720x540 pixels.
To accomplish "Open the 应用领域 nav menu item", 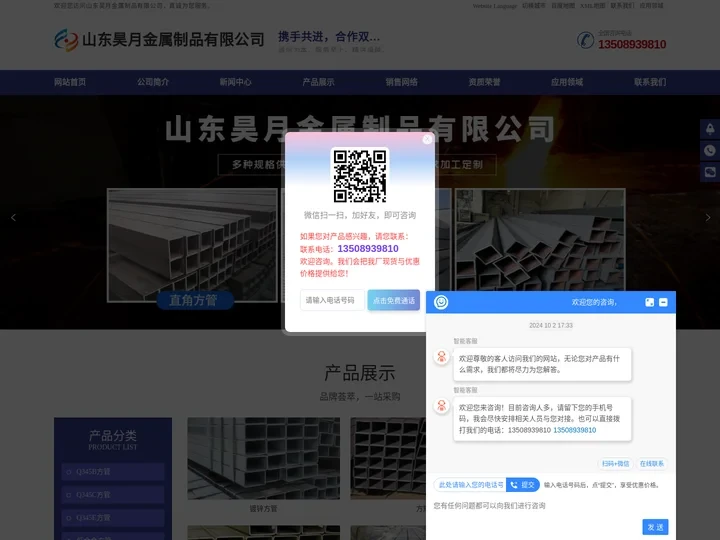I will 567,82.
